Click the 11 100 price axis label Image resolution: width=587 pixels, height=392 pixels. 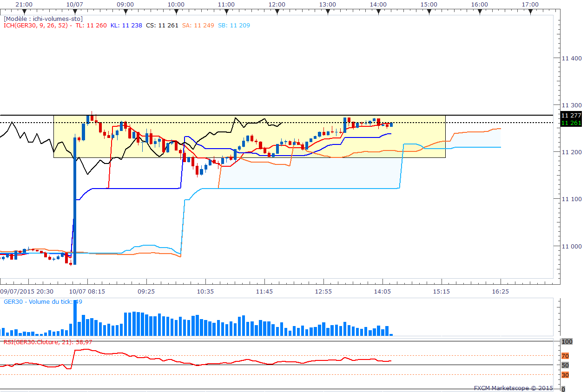tap(572, 199)
